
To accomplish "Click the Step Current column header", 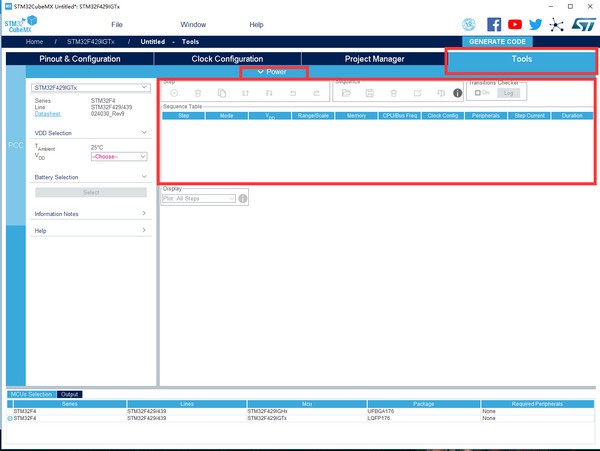I will (529, 116).
